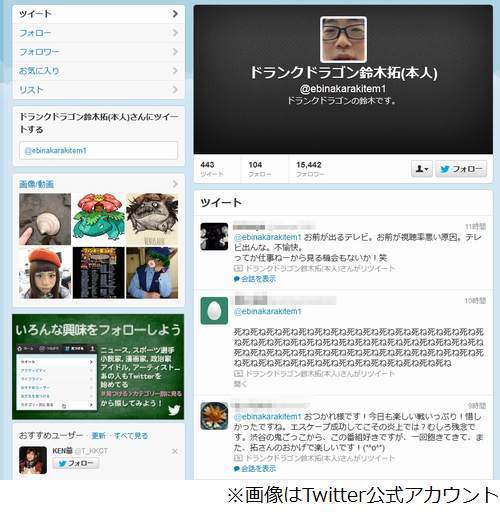500x513 pixels.
Task: View the girl with orange beret thumbnail
Action: (45, 273)
